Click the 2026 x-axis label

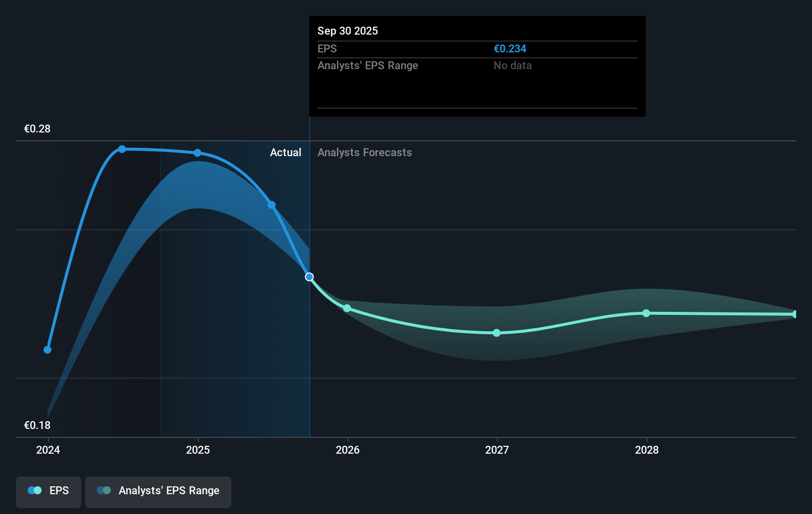pos(348,450)
